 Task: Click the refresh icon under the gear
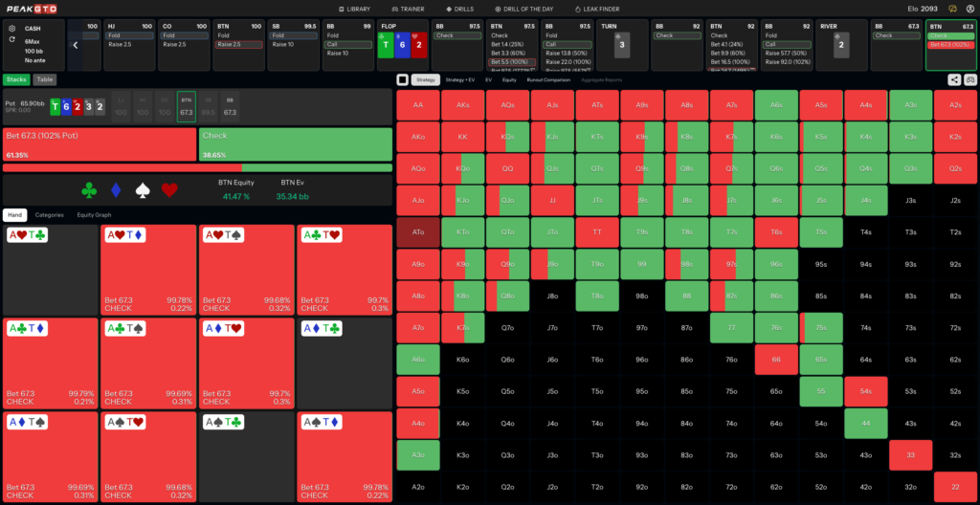click(11, 39)
